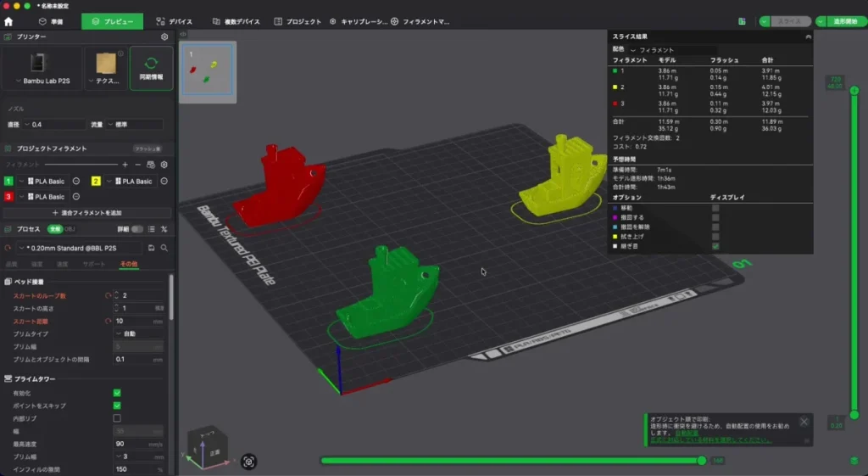Viewport: 868px width, 476px height.
Task: Toggle 拭き上げ display checkbox
Action: pos(715,237)
